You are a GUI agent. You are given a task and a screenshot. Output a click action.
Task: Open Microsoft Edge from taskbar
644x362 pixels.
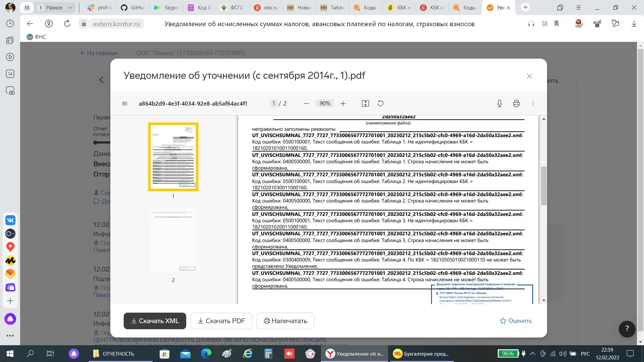206,354
